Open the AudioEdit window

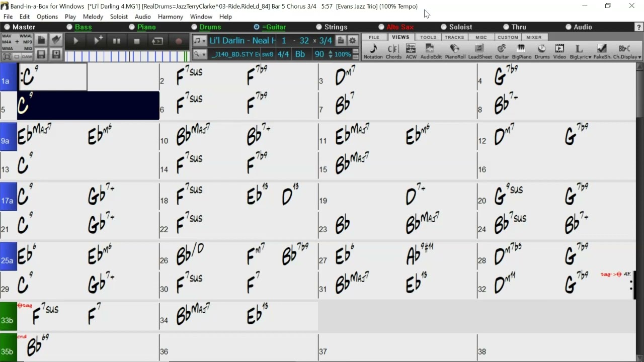431,51
